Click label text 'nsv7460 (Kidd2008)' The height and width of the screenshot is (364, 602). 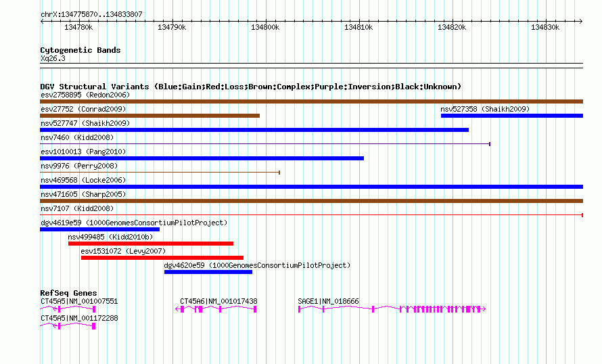77,137
